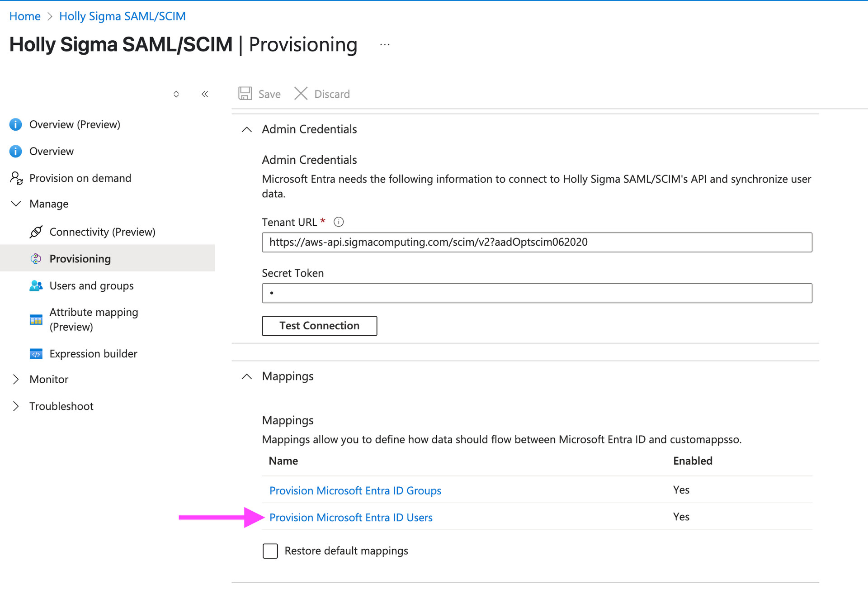This screenshot has width=868, height=599.
Task: Collapse the Mappings section
Action: tap(246, 376)
